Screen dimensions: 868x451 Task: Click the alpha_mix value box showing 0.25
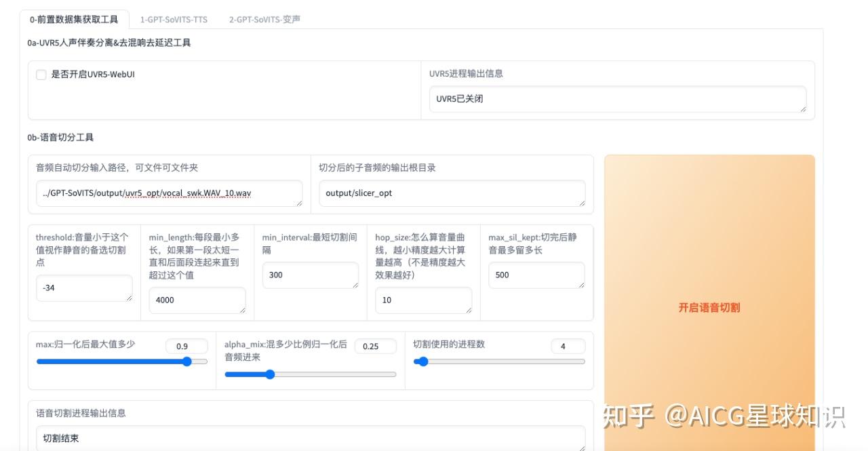coord(376,346)
